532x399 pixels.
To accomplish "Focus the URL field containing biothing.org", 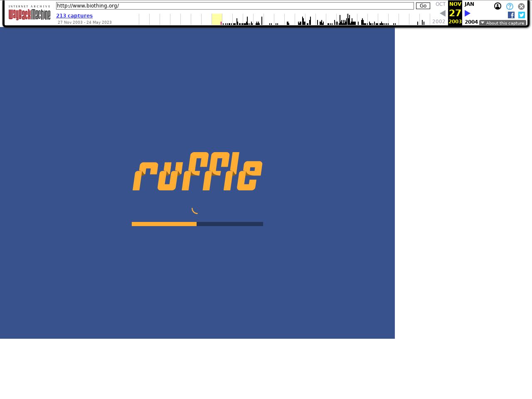I will coord(235,6).
